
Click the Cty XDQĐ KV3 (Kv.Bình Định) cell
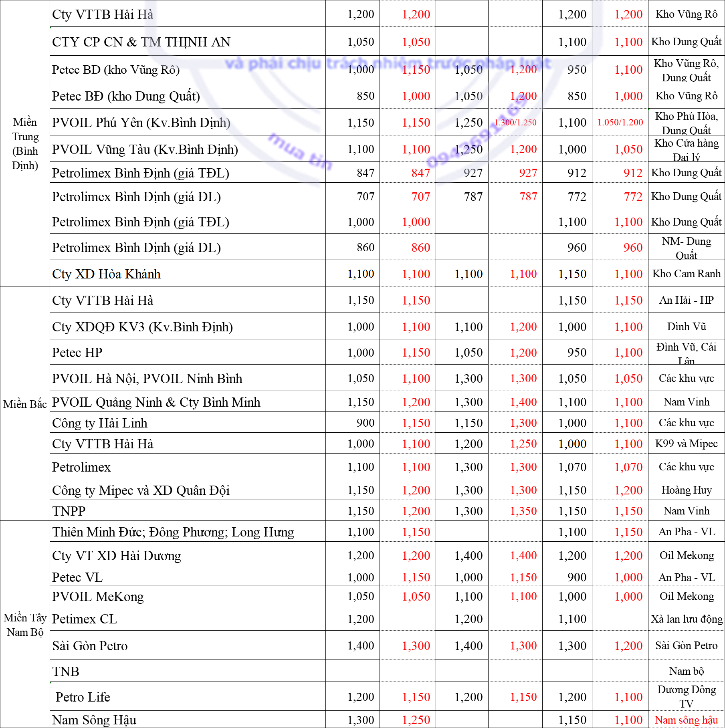click(188, 327)
